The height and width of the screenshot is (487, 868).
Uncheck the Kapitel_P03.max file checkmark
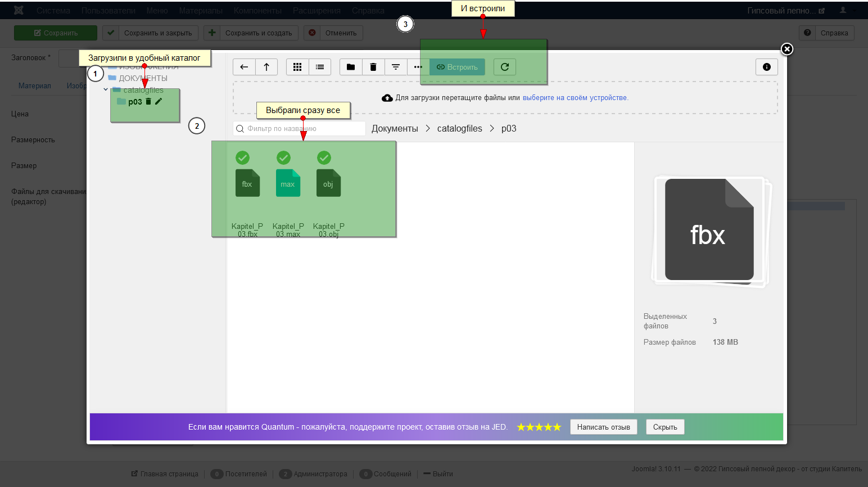283,157
